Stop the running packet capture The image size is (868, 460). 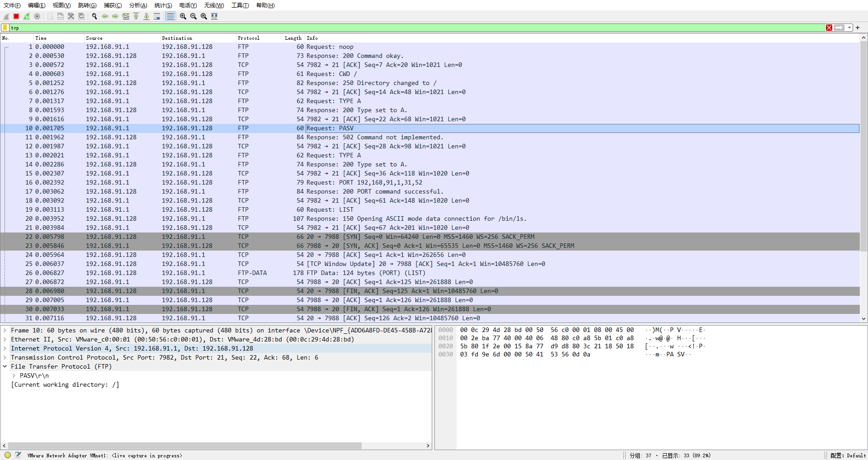coord(16,16)
